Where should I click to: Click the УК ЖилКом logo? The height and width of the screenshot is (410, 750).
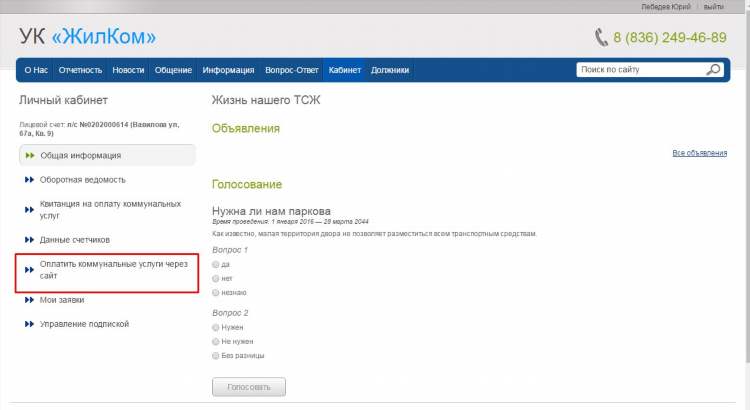(88, 37)
